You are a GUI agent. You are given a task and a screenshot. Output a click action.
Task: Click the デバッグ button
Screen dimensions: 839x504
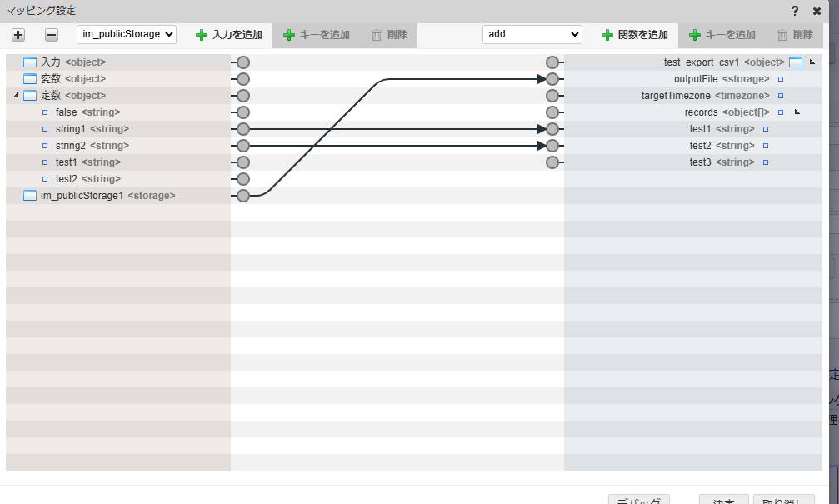click(639, 501)
